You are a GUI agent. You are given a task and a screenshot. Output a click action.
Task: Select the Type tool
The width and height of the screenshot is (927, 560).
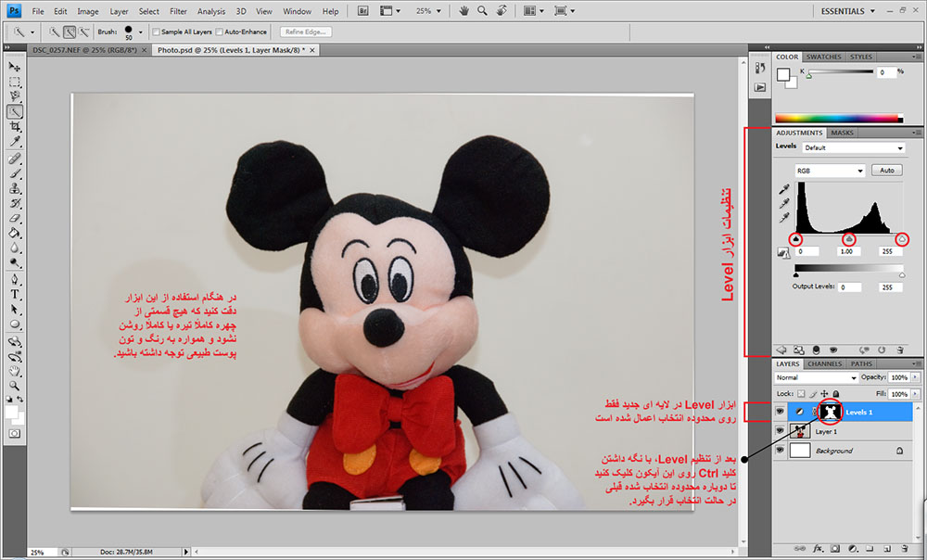click(x=15, y=295)
